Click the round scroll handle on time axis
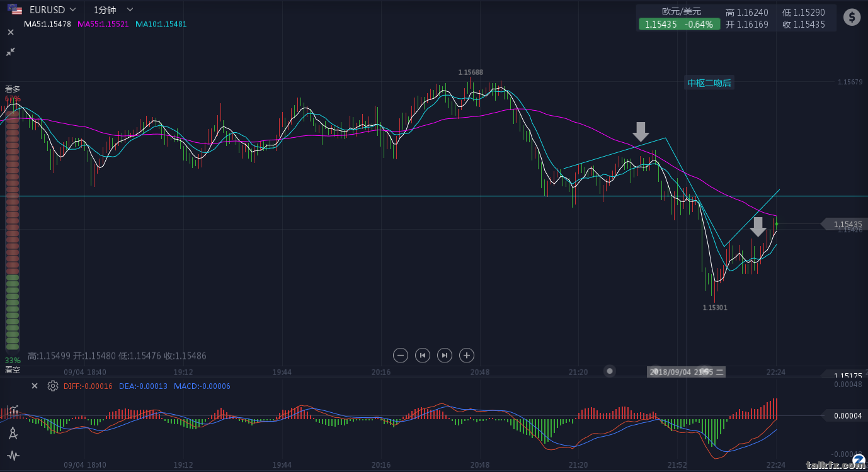This screenshot has width=868, height=472. [609, 371]
